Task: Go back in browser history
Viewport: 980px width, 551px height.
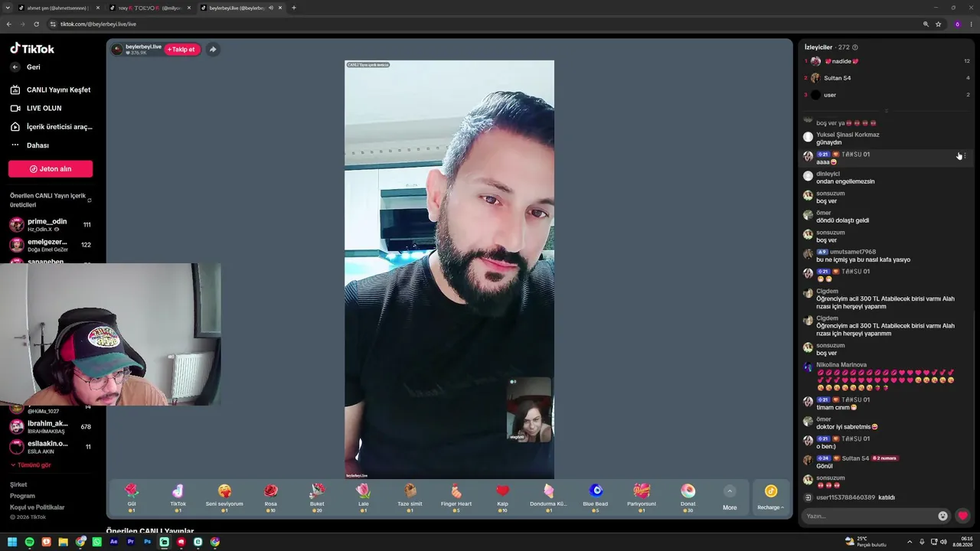Action: 9,24
